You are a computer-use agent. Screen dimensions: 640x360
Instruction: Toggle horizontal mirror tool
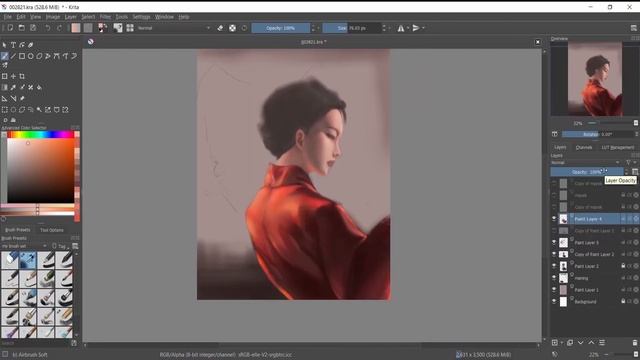[401, 28]
